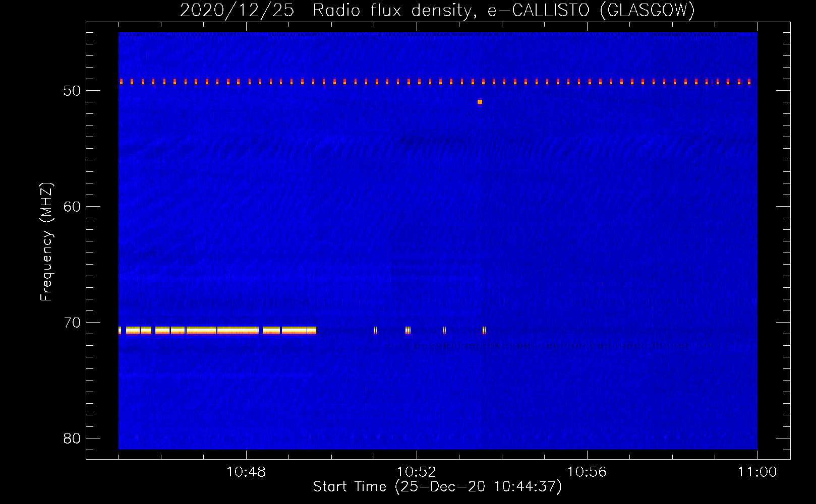Click the 80 MHz frequency tick label

click(72, 438)
